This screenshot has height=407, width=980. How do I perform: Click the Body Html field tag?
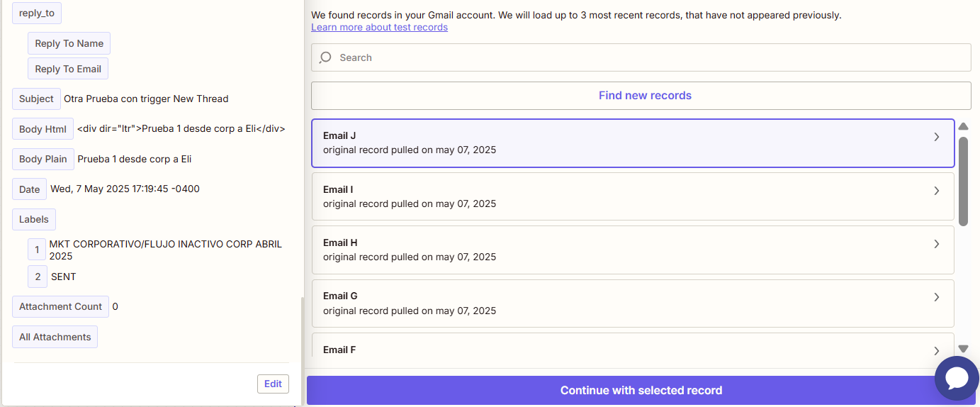(x=43, y=129)
